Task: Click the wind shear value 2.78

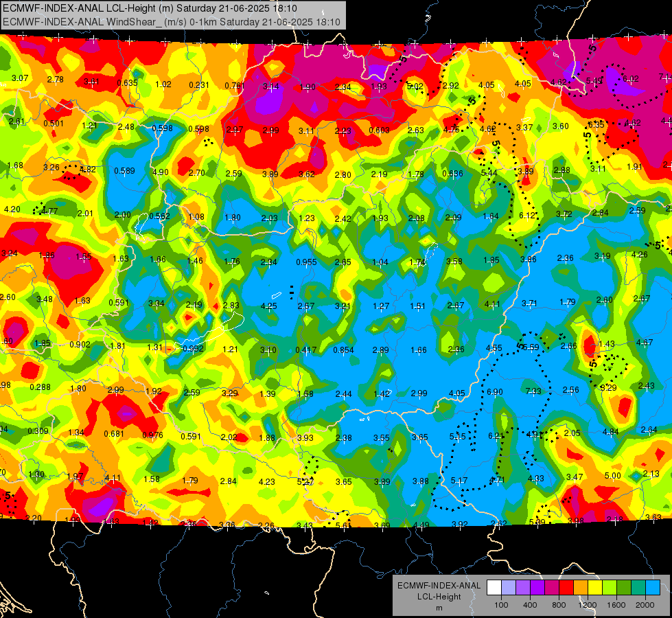Action: [x=56, y=80]
